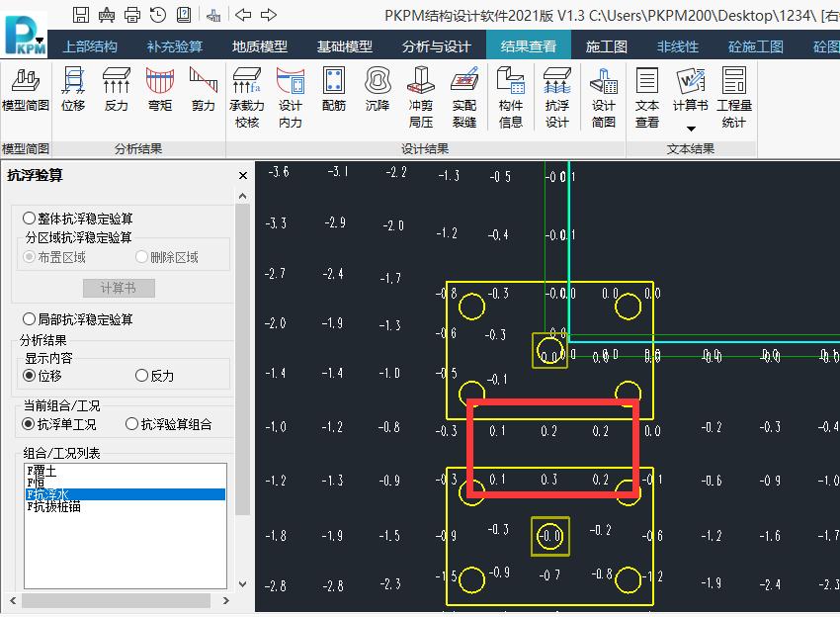Click the forward navigation arrow in title bar
This screenshot has width=840, height=617.
pyautogui.click(x=268, y=15)
